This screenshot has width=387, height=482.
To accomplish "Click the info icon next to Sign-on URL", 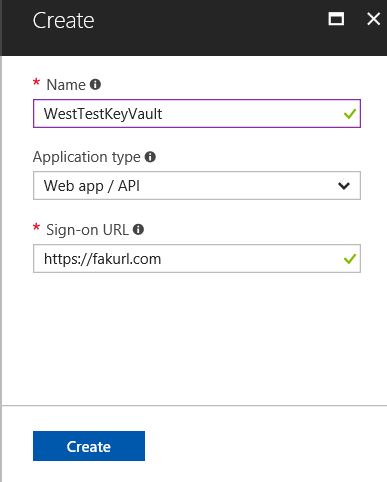I will (x=138, y=229).
